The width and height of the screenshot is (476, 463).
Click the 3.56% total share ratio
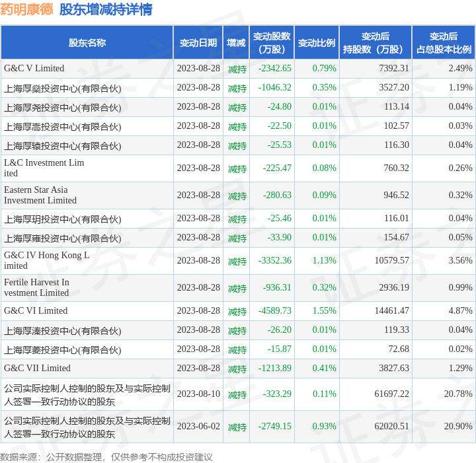point(461,260)
